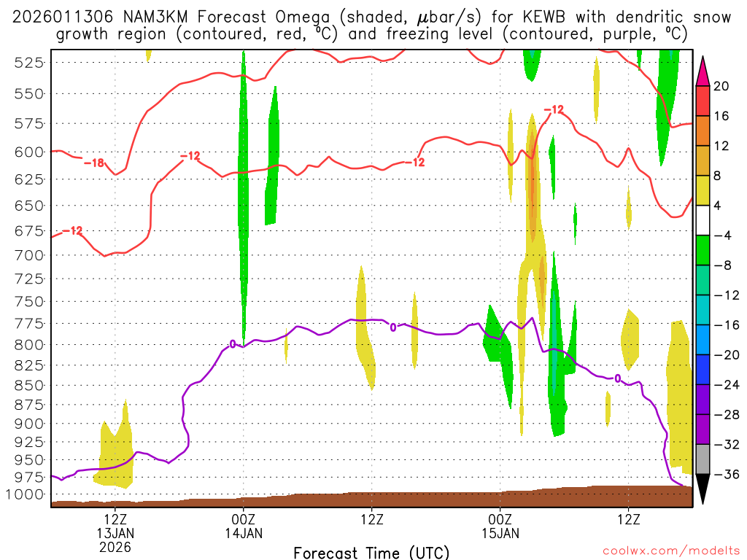Click the purple 0 freezing-level label near 850

tap(618, 378)
